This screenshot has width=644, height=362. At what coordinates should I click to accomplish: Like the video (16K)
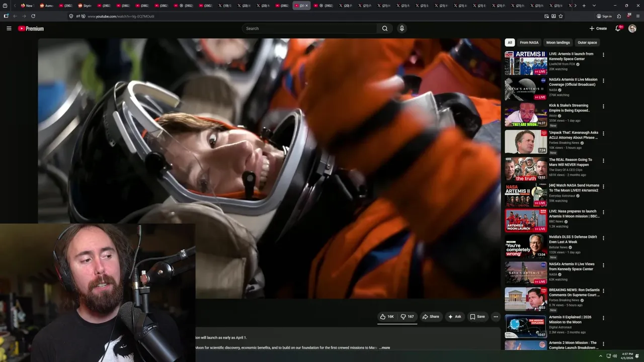pyautogui.click(x=387, y=317)
